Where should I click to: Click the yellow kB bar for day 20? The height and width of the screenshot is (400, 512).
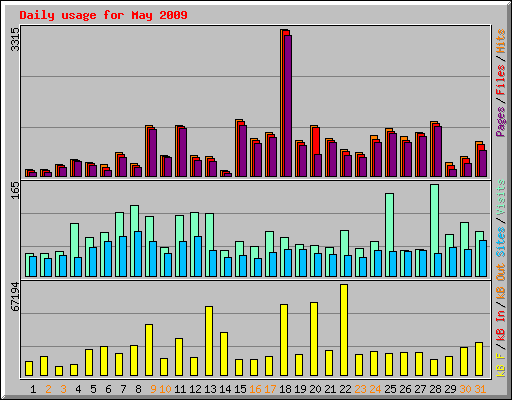coord(314,339)
